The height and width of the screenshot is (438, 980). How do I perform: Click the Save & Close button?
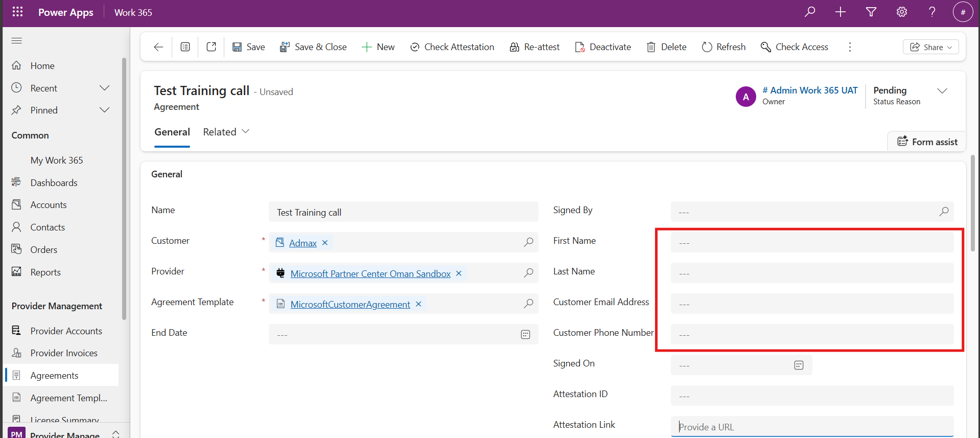click(x=313, y=47)
